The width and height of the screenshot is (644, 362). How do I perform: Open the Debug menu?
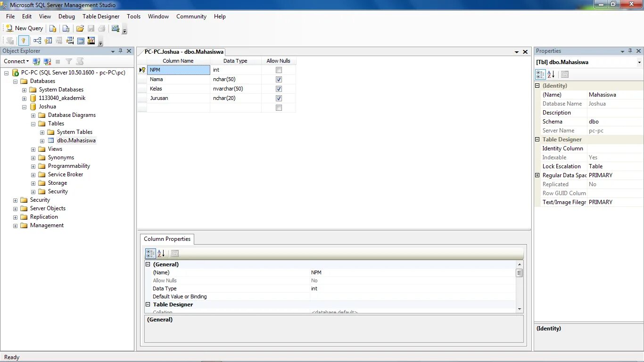pos(66,16)
